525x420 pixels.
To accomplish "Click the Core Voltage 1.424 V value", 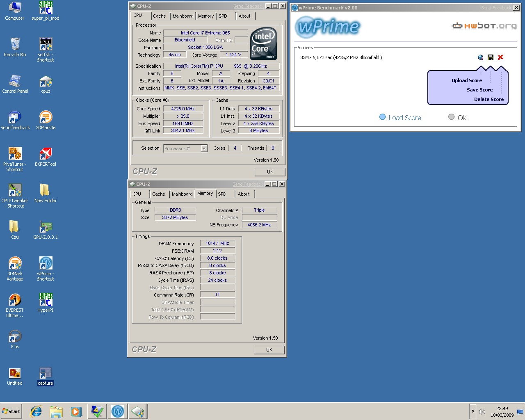I will click(x=233, y=55).
